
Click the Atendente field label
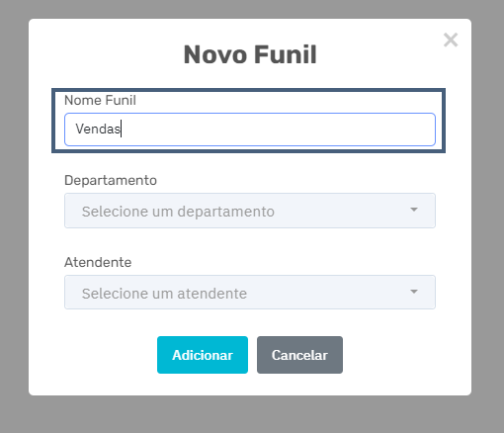click(x=98, y=262)
